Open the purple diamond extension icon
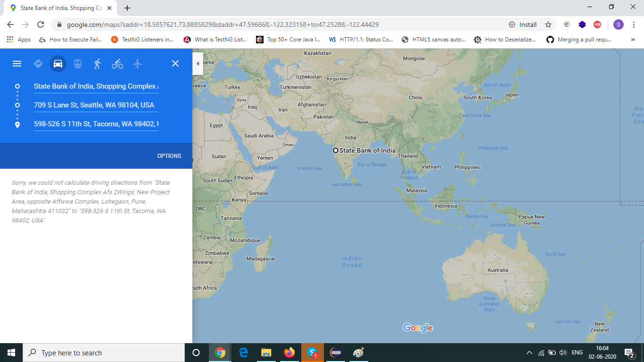Viewport: 644px width, 362px height. coord(582,25)
